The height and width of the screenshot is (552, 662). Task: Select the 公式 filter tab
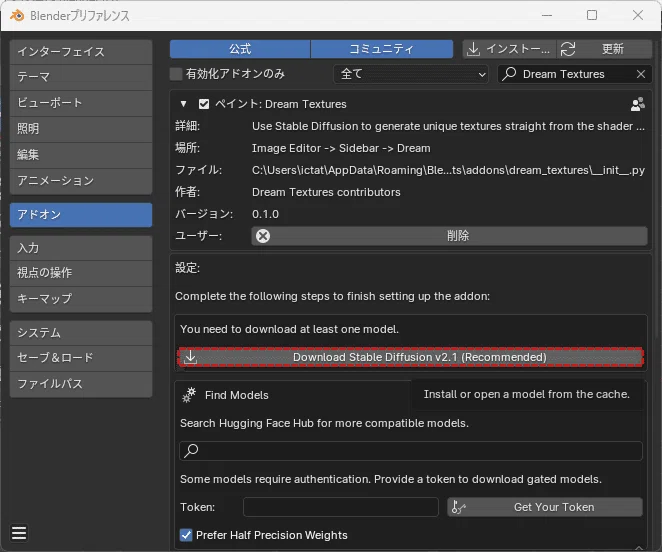[240, 49]
